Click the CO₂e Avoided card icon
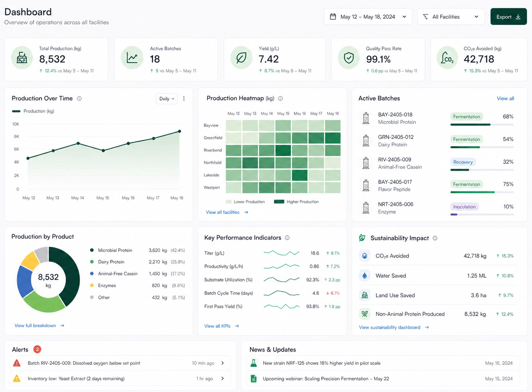 click(447, 58)
